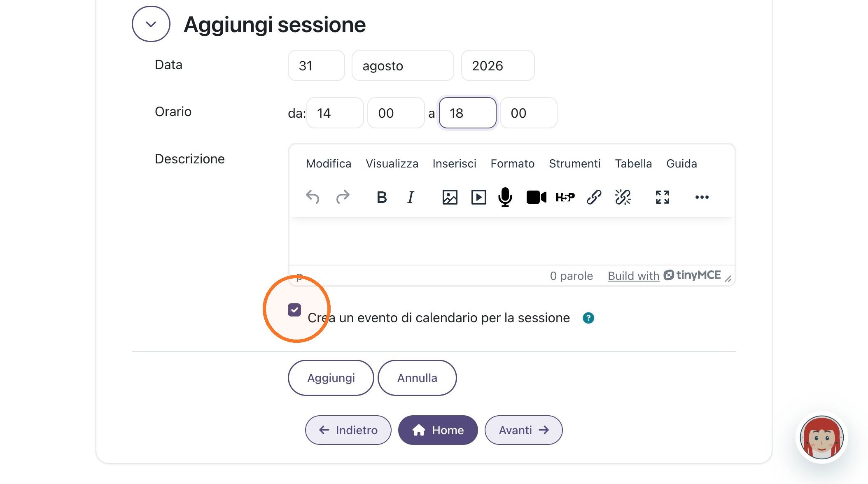Open the Formato menu
This screenshot has width=868, height=484.
[512, 164]
